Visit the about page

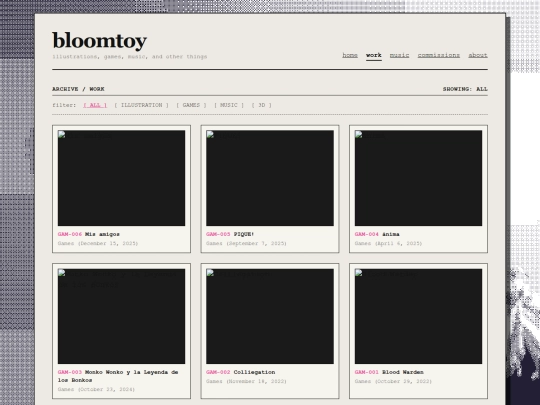[478, 55]
